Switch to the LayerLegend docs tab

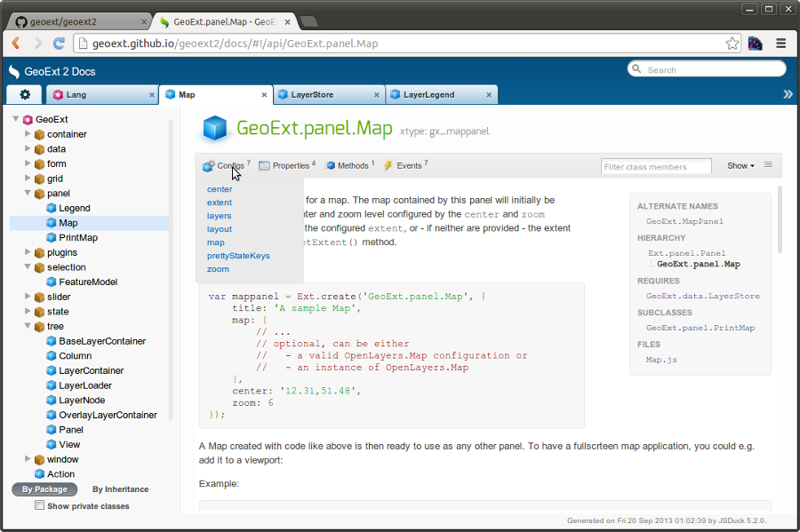click(x=439, y=95)
